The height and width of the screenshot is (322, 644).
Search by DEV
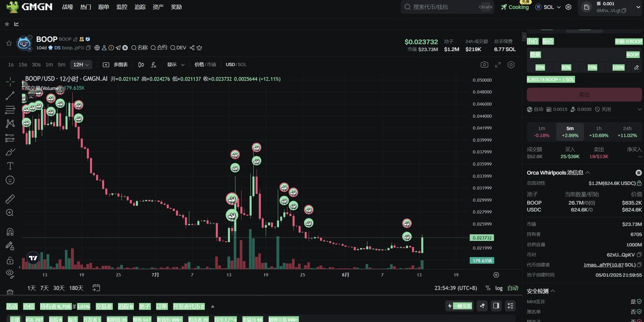click(178, 48)
